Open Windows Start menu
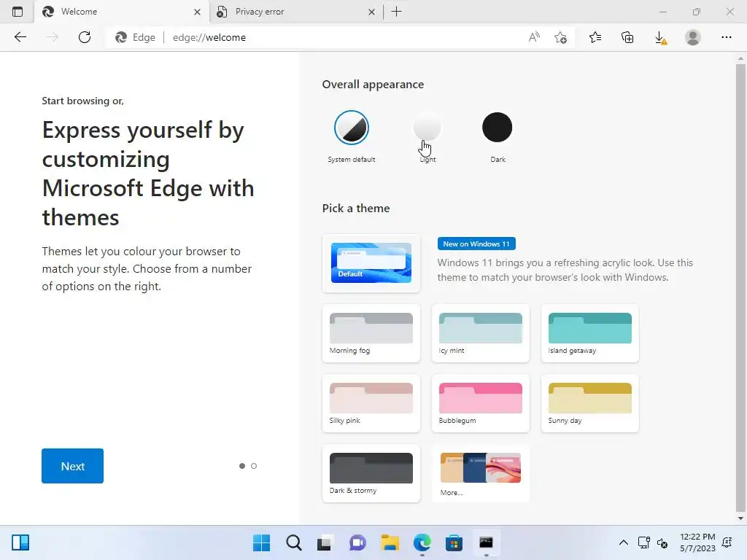Viewport: 747px width, 560px height. pos(261,542)
